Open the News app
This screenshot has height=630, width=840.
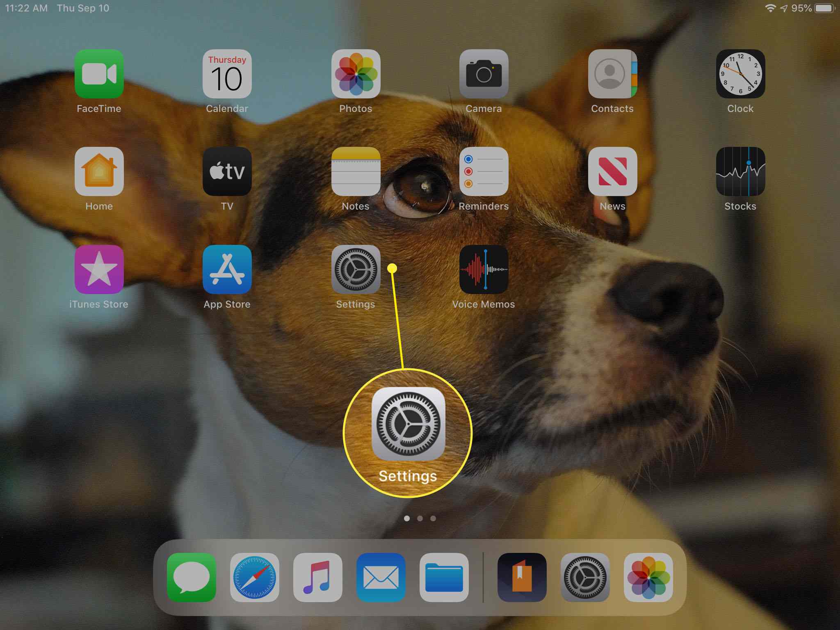[612, 171]
